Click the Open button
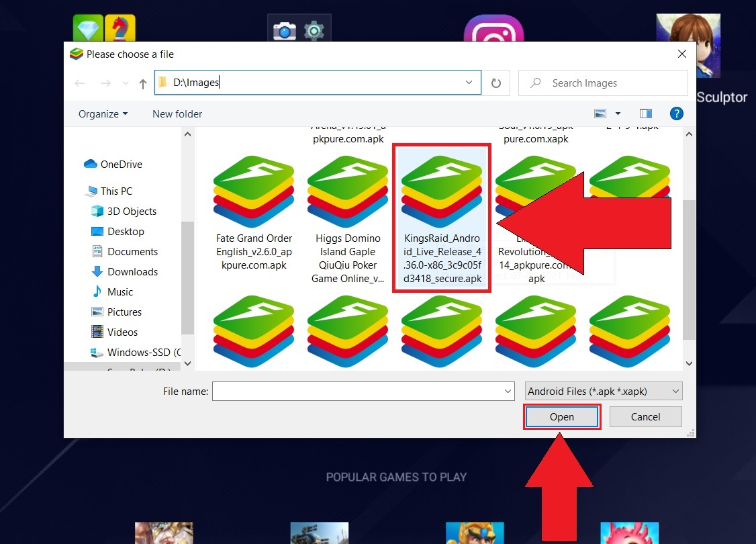Image resolution: width=756 pixels, height=544 pixels. (562, 416)
